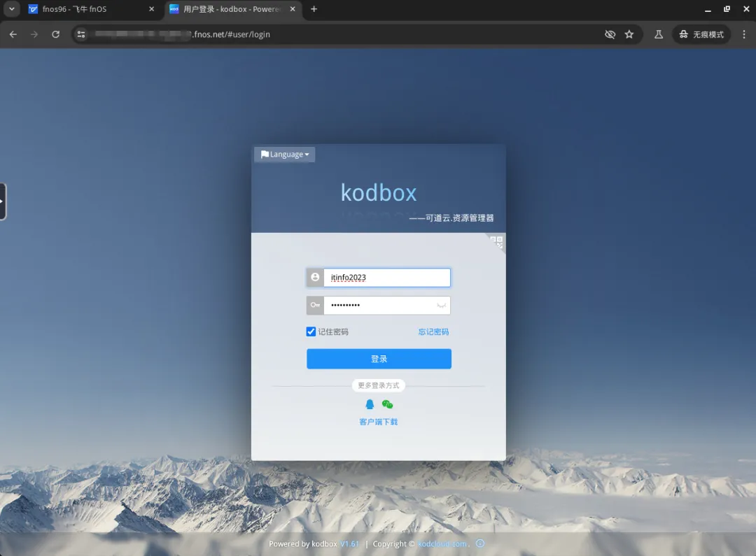Open the kodcloud.com footer link
756x556 pixels.
point(442,543)
